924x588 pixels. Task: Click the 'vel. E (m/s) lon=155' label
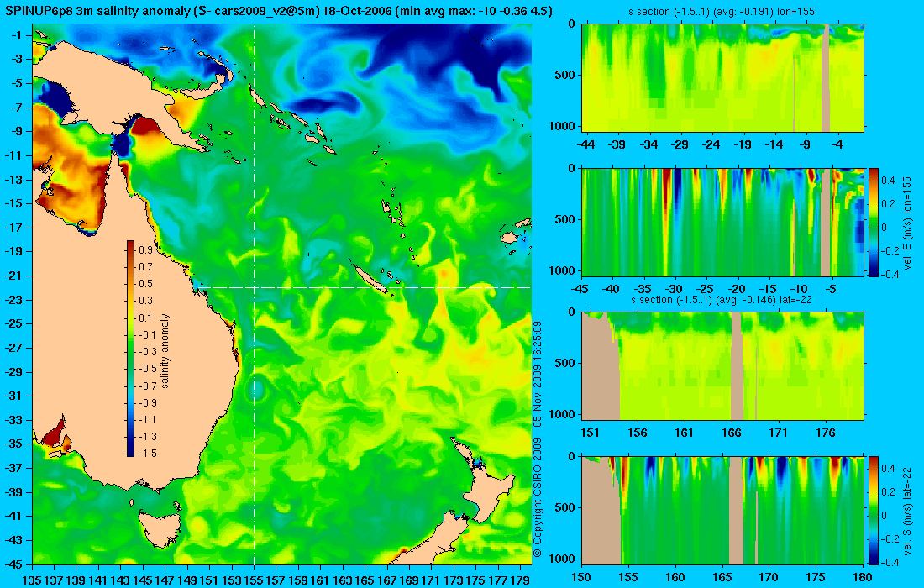[x=907, y=222]
